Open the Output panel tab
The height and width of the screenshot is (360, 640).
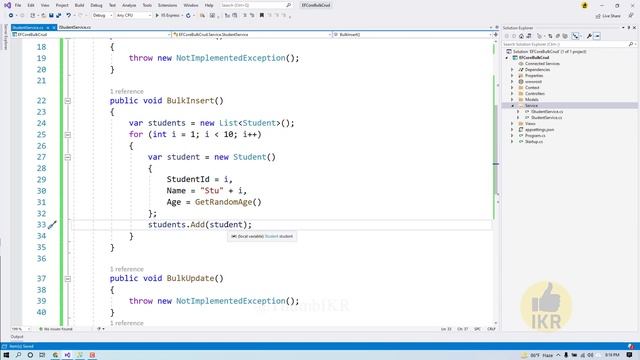[17, 337]
